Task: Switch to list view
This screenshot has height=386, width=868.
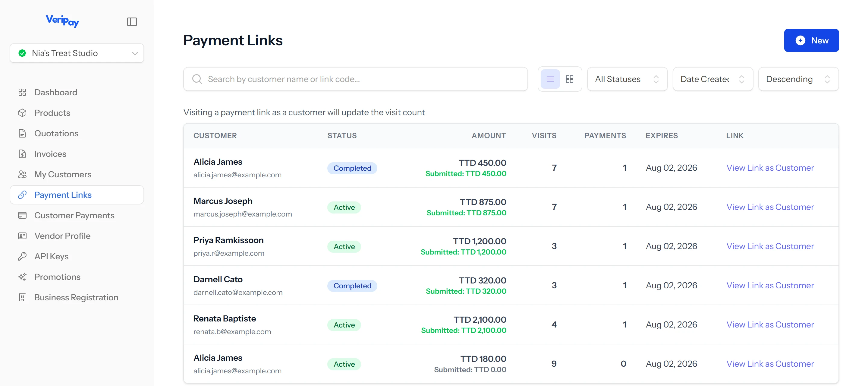Action: (550, 79)
